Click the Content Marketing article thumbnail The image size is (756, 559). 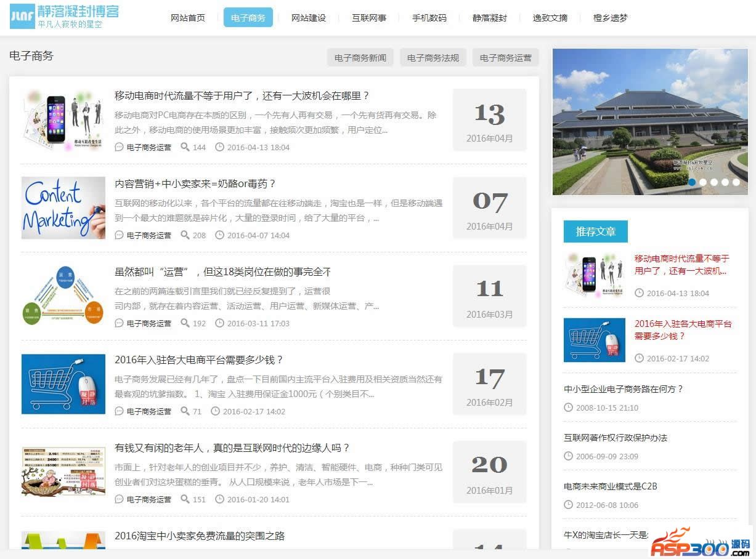(x=63, y=208)
